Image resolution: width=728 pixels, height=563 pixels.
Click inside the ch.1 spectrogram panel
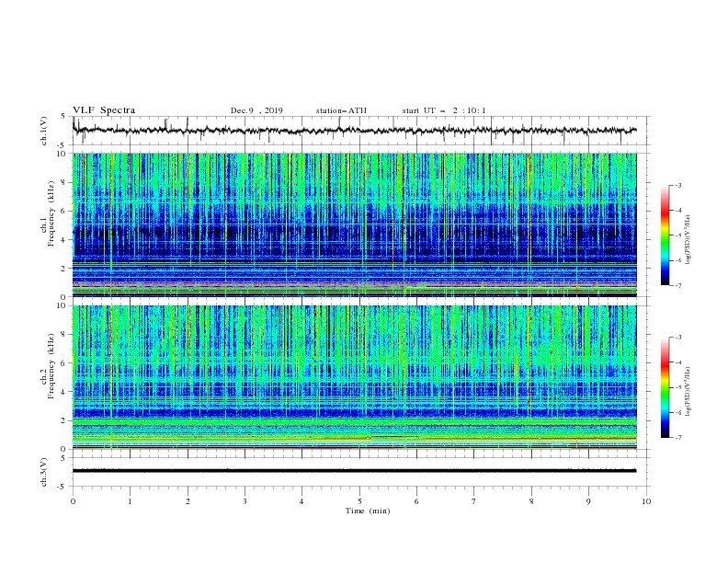[354, 224]
